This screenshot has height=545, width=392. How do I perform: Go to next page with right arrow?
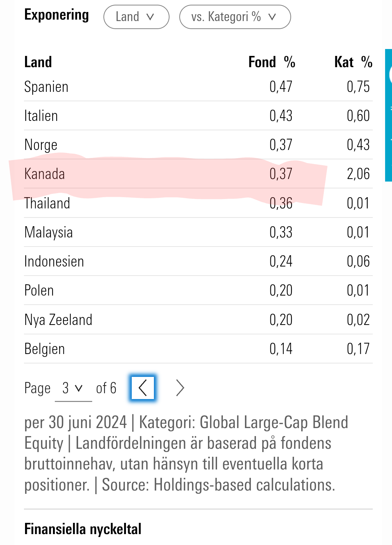(180, 388)
